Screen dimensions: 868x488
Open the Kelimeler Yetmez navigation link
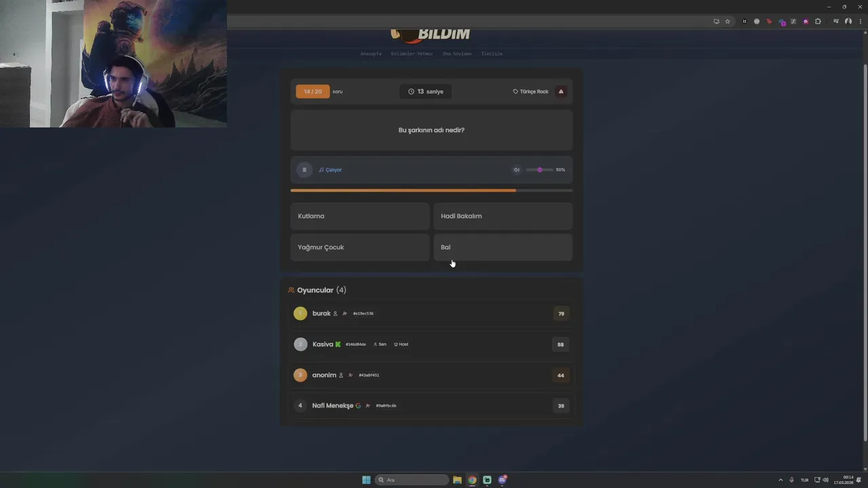coord(412,54)
